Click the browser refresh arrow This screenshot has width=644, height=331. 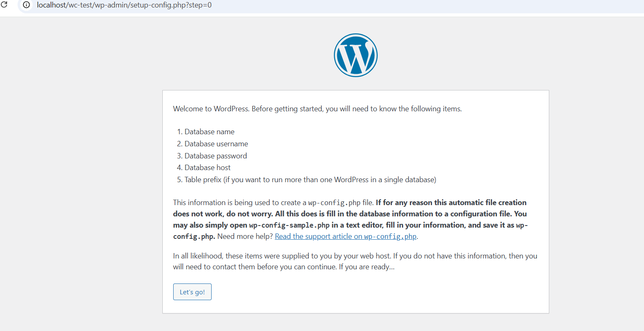pyautogui.click(x=5, y=5)
